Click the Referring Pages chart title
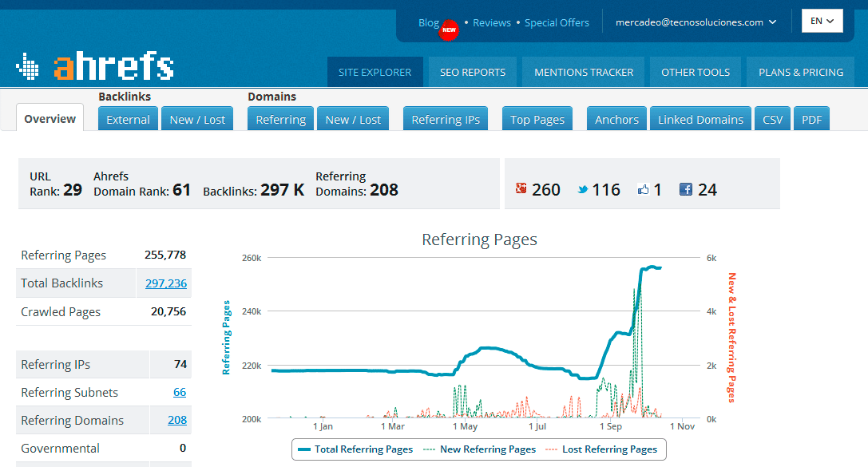868x467 pixels. click(479, 239)
